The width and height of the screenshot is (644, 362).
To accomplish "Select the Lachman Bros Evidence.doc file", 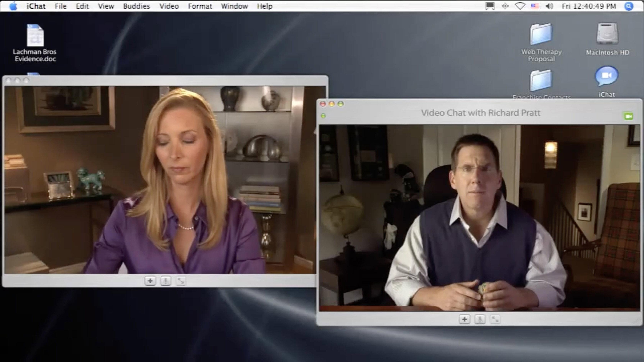I will coord(35,43).
